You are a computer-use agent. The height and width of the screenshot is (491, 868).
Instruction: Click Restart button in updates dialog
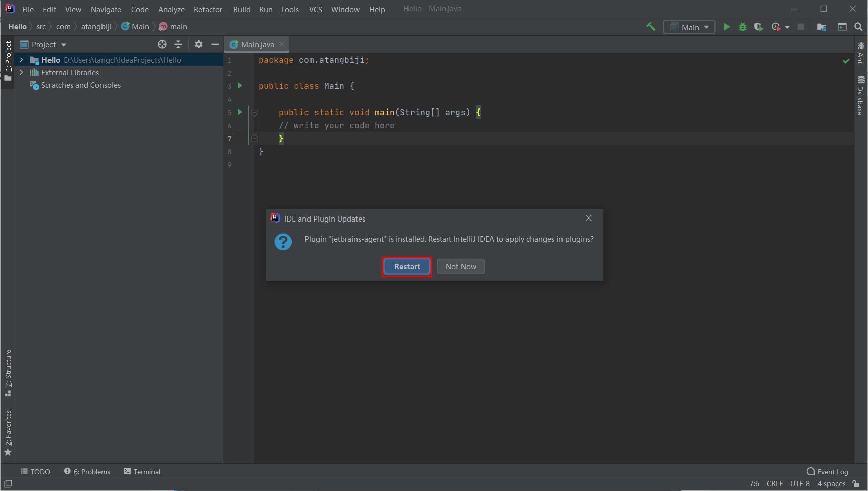coord(407,266)
